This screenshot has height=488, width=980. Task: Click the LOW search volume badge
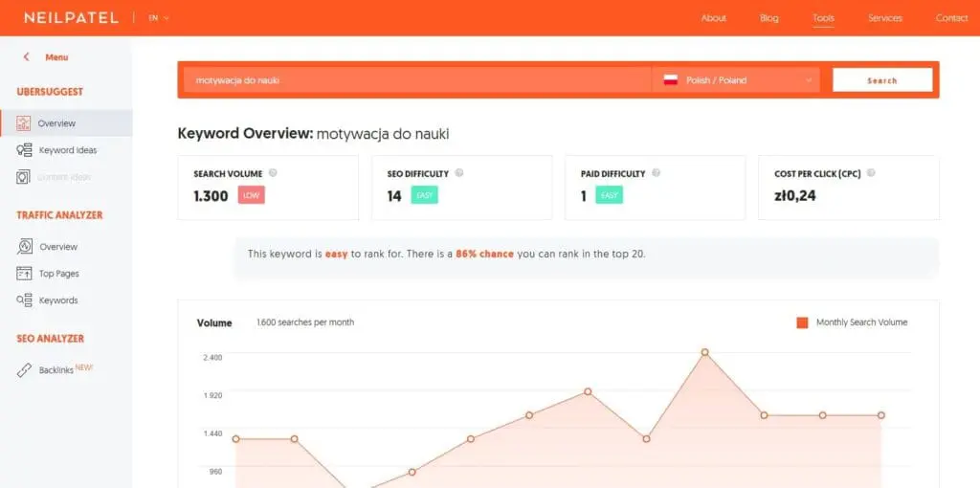coord(252,195)
